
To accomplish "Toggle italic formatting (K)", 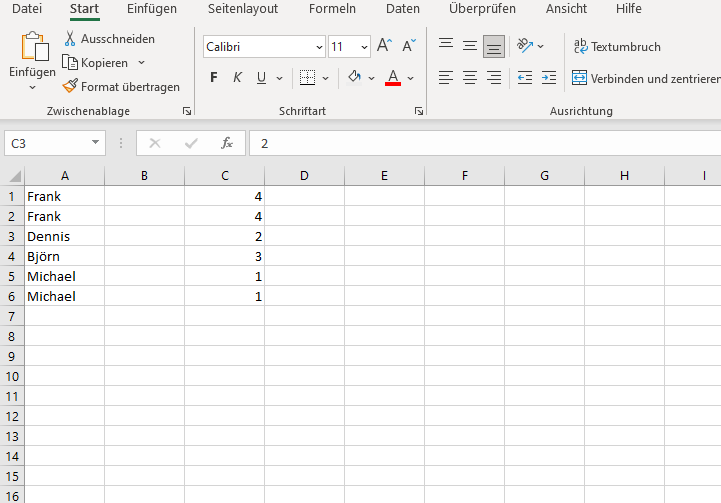I will click(x=238, y=78).
